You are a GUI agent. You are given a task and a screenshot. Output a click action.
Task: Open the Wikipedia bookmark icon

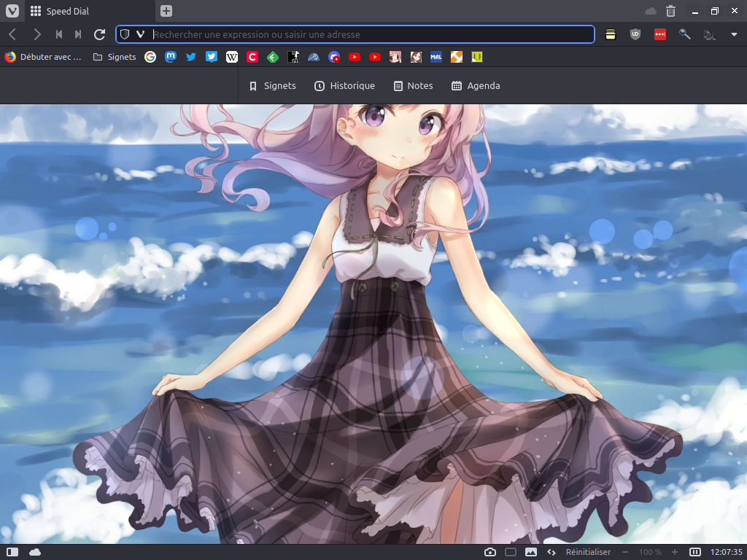[x=232, y=57]
